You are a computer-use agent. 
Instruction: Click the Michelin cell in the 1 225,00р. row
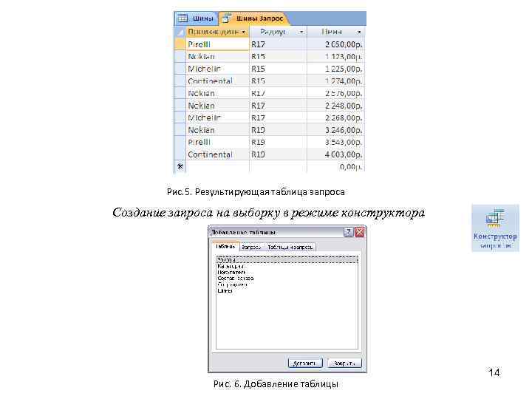pos(217,69)
